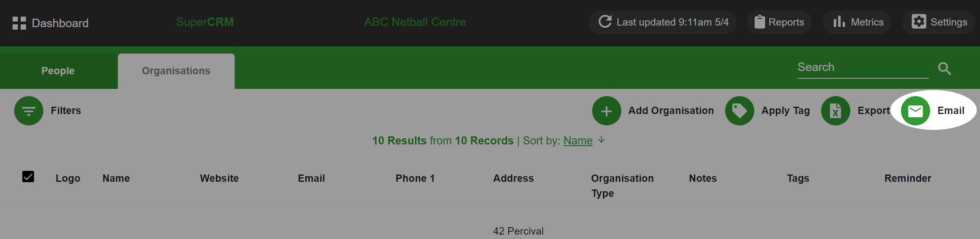
Task: Click the Search input field
Action: click(863, 67)
